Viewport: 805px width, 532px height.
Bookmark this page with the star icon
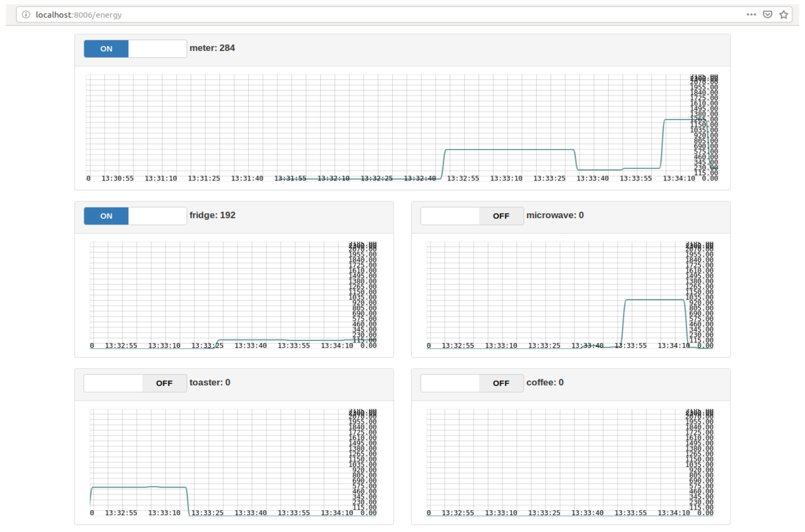783,15
